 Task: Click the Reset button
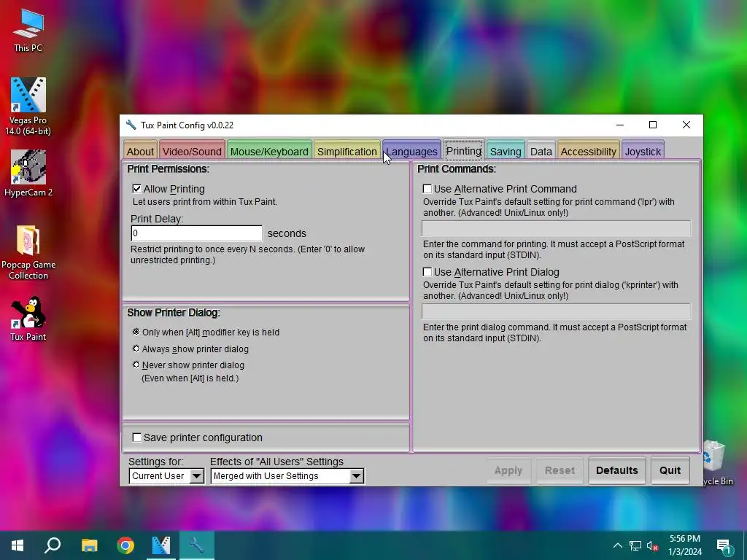pyautogui.click(x=560, y=470)
